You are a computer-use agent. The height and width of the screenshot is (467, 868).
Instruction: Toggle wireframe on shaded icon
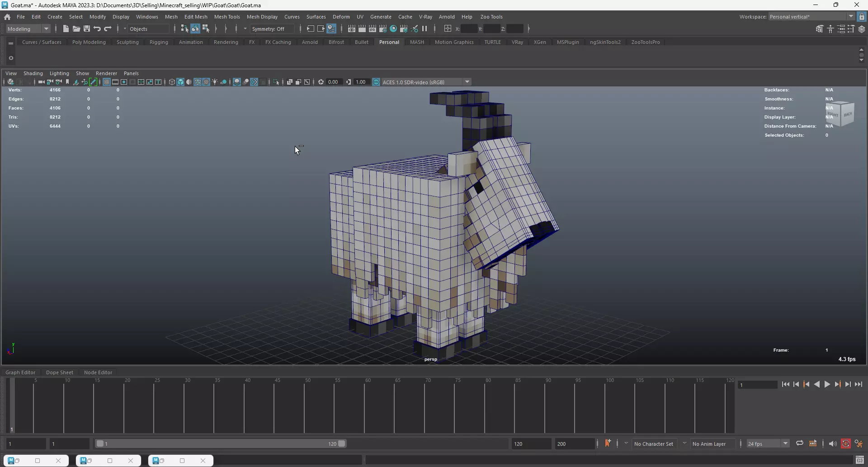(198, 82)
